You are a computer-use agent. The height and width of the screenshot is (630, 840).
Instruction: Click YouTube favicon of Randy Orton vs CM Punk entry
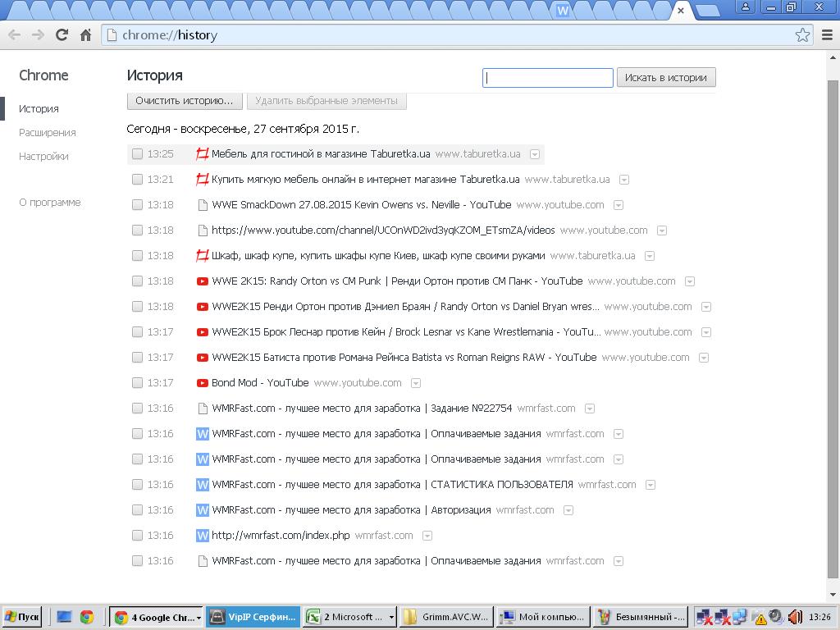[x=202, y=281]
